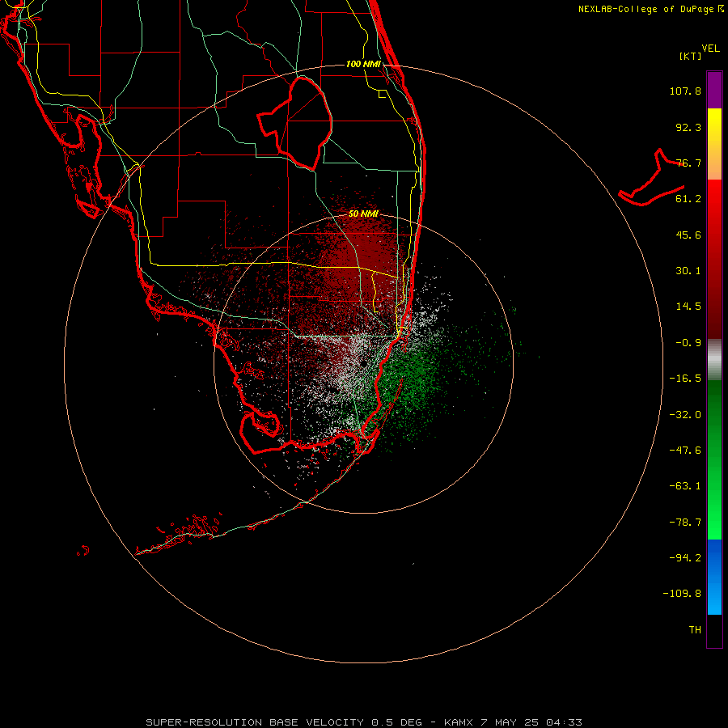Click the Grand Bahama island outline
Viewport: 728px width, 728px height.
click(652, 179)
